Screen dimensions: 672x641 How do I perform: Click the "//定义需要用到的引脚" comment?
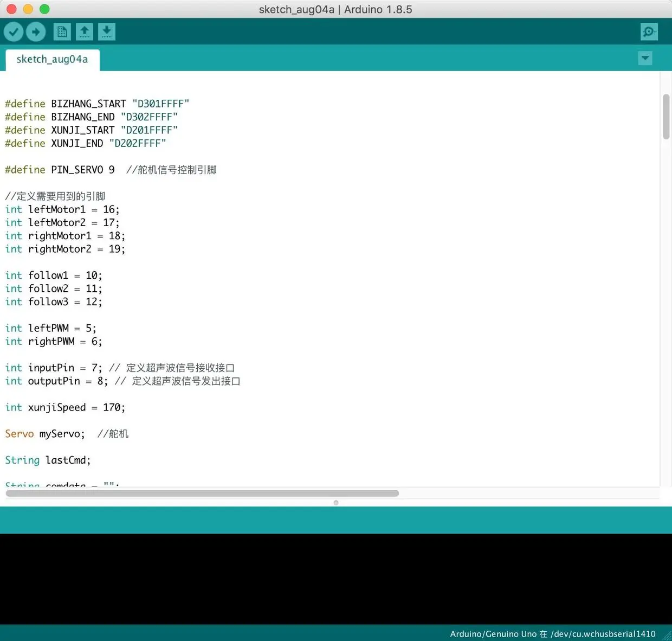coord(55,196)
